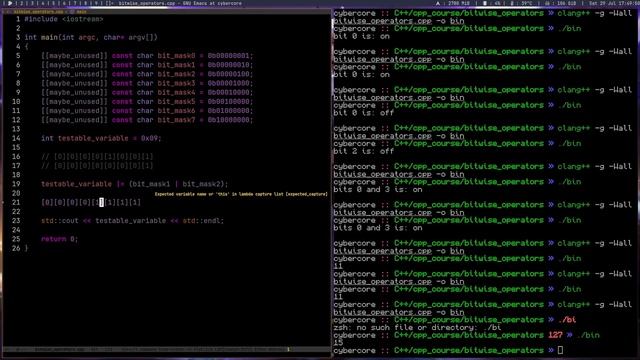Screen dimensions: 640x360
Task: Click the file name in the Emacs breadcrumb header
Action: pos(38,12)
